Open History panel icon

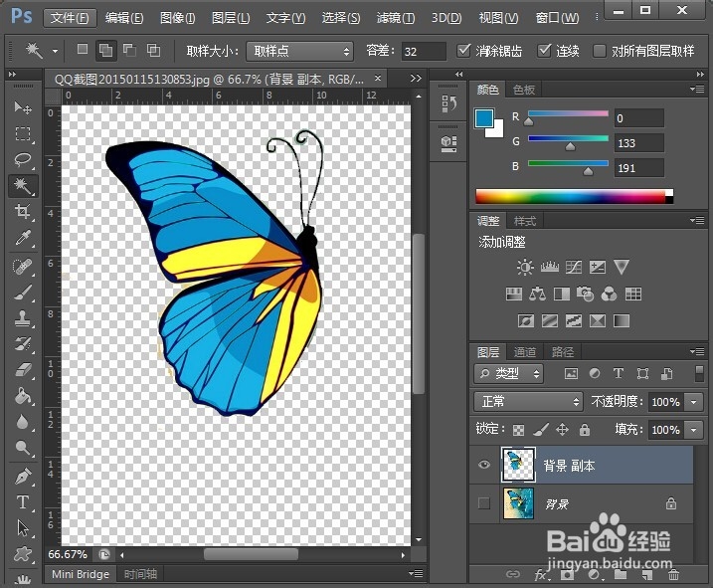coord(448,103)
